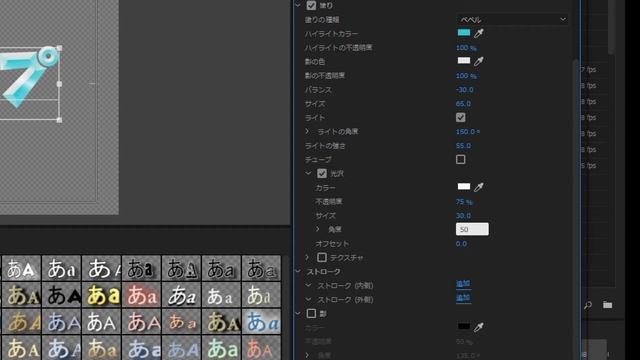Click the folder bin icon
The height and width of the screenshot is (360, 640).
click(607, 305)
